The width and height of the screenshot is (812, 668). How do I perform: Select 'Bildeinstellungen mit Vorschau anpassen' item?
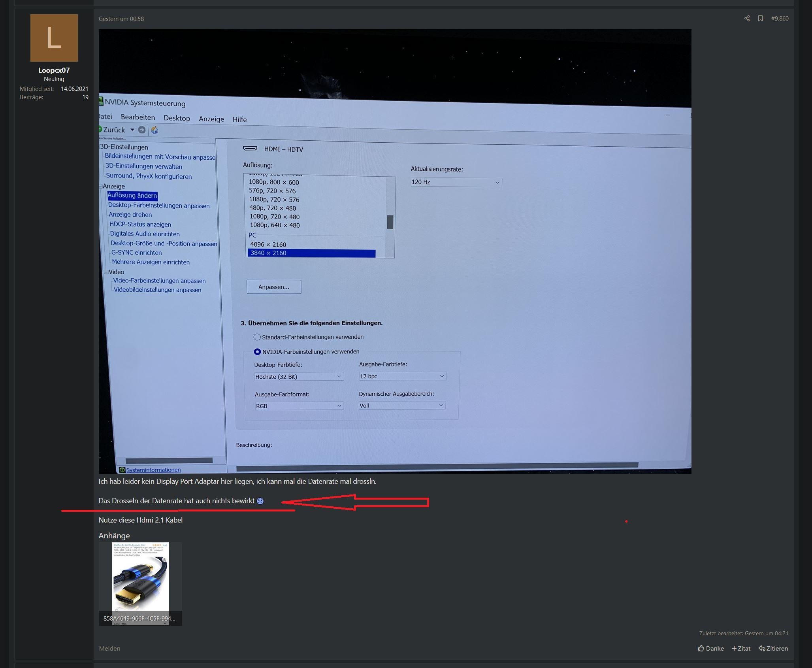(x=160, y=157)
